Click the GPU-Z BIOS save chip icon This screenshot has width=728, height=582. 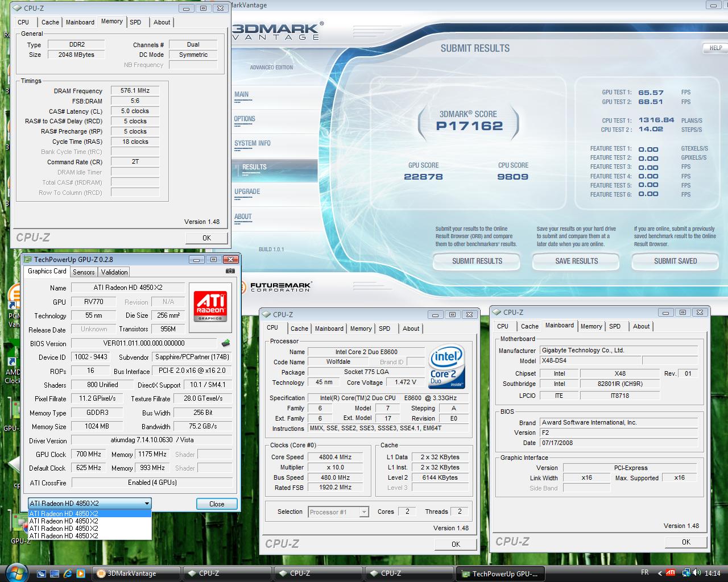click(x=226, y=343)
